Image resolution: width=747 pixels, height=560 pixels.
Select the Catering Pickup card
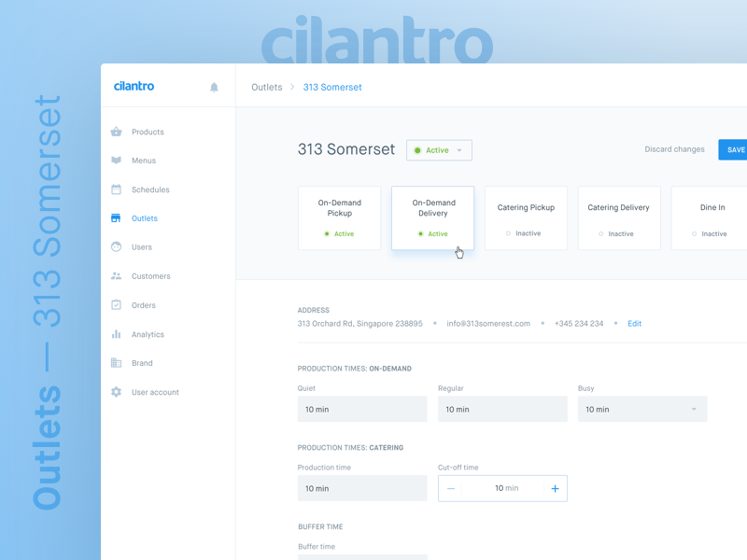point(526,217)
